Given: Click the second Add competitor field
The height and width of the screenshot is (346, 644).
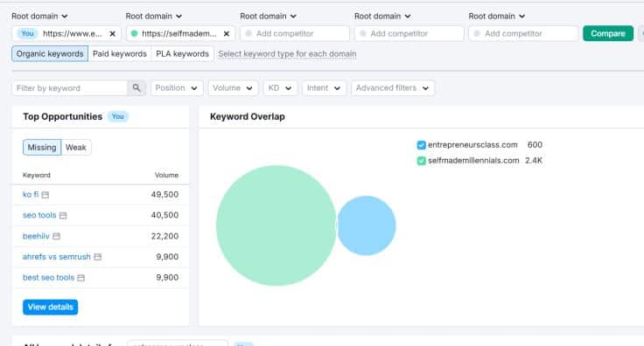Looking at the screenshot, I should point(409,33).
